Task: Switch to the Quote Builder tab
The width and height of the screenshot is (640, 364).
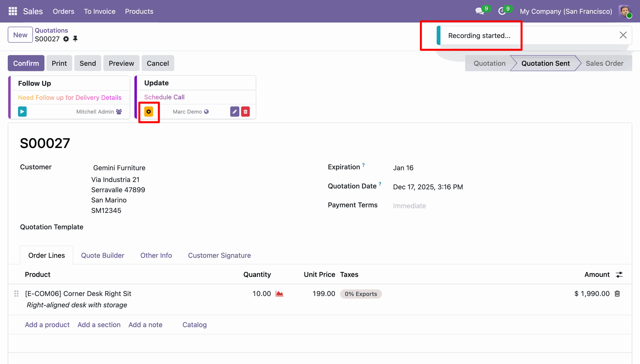Action: click(x=102, y=255)
